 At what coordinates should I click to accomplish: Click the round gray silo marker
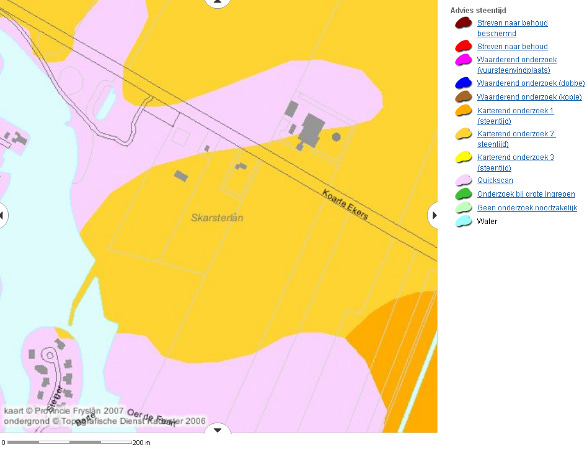[x=336, y=137]
